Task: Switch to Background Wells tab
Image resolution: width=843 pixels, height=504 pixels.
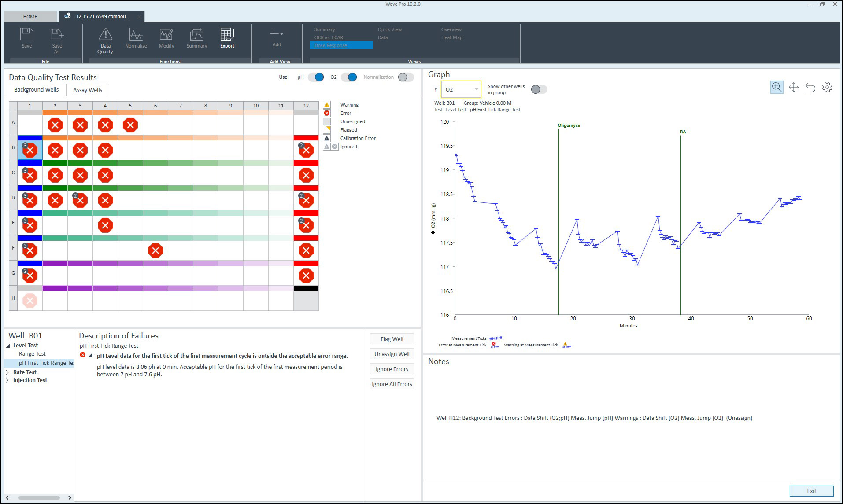Action: tap(36, 89)
